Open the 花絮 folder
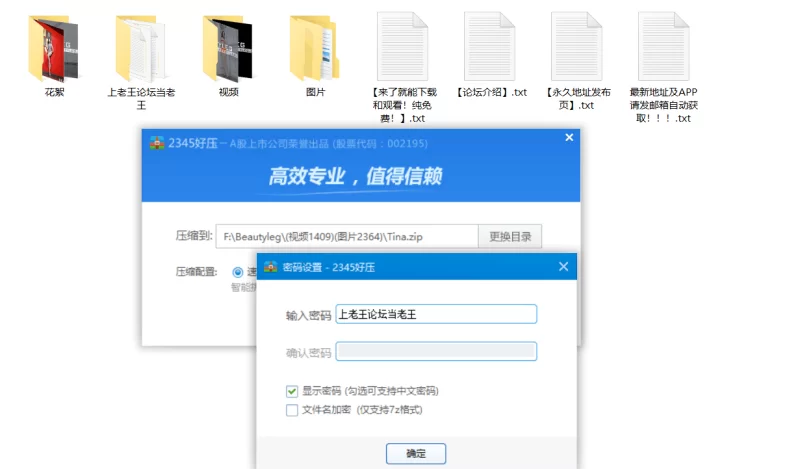 pos(54,48)
